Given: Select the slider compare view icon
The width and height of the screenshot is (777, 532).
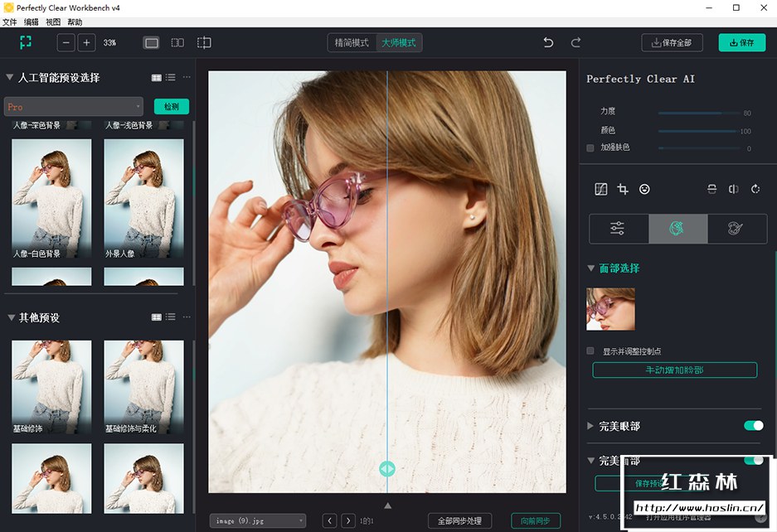Looking at the screenshot, I should click(x=204, y=42).
